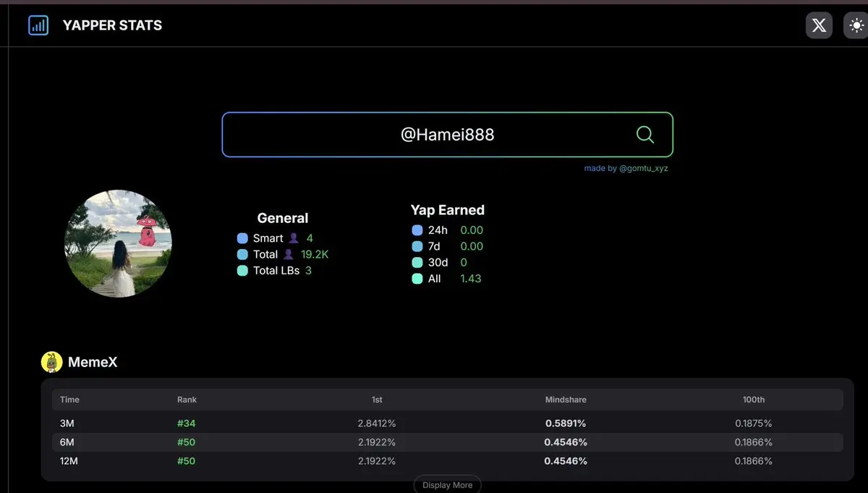
Task: Click the user profile avatar
Action: tap(119, 244)
